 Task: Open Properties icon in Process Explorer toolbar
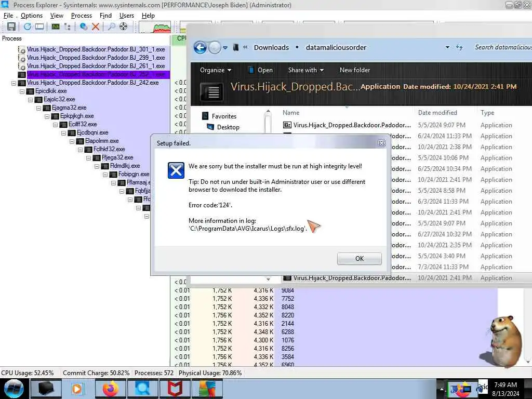point(84,26)
